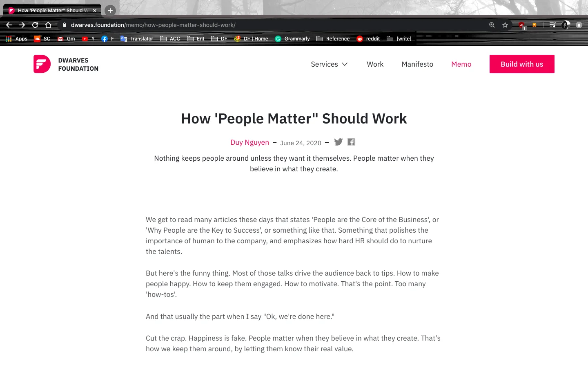
Task: Reload the page
Action: click(35, 25)
